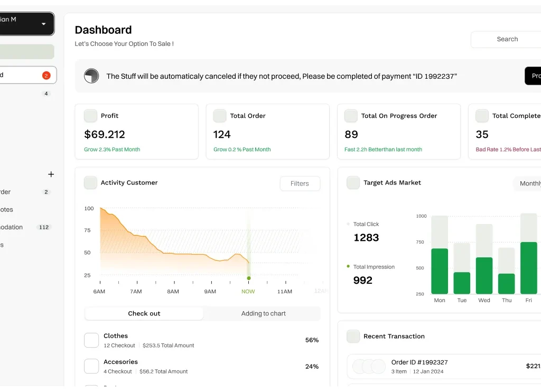Click the On Progress Order value "89"
This screenshot has width=541, height=392.
tap(351, 134)
